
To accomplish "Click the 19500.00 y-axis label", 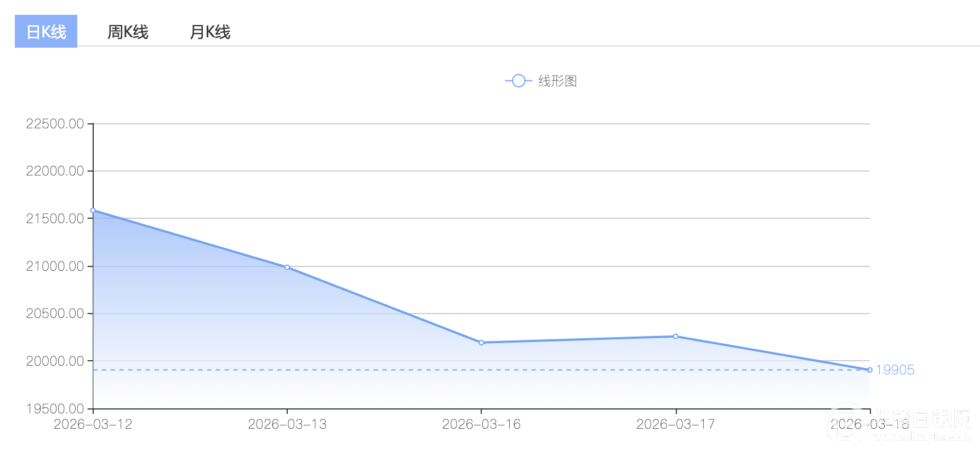I will (55, 408).
